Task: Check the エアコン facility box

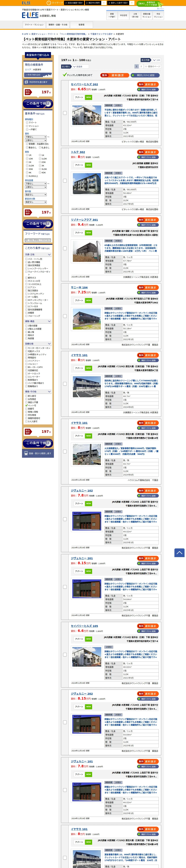Action: pos(26,287)
